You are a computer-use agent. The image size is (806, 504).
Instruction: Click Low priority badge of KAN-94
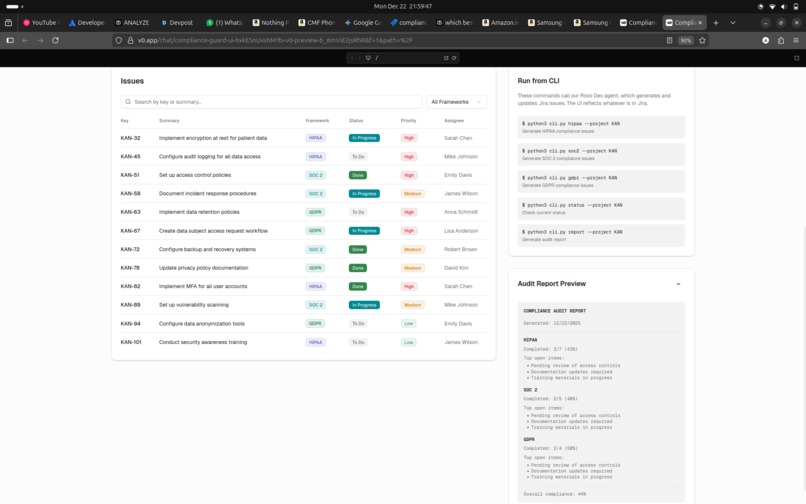(408, 323)
